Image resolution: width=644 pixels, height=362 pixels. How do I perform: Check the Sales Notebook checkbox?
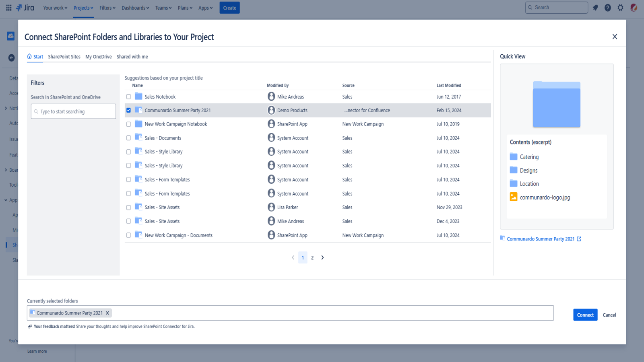[128, 97]
